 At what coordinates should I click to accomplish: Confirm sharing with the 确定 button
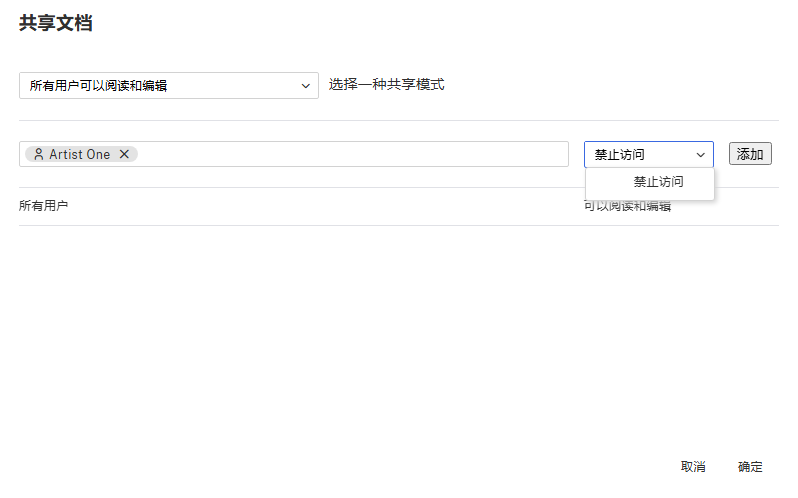pyautogui.click(x=750, y=466)
